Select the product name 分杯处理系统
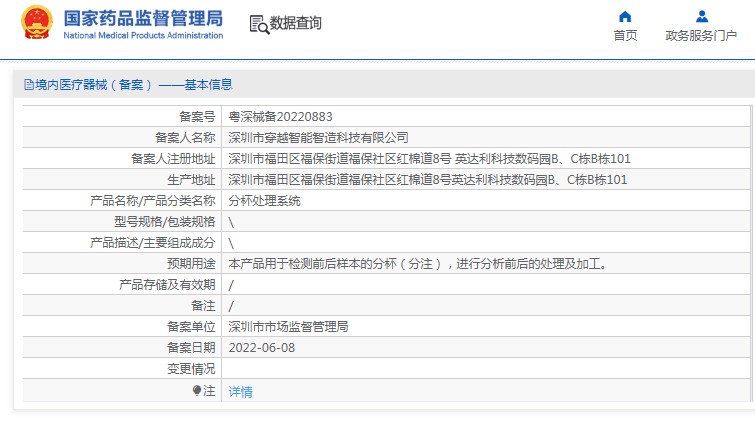Viewport: 755px width, 428px height. pyautogui.click(x=264, y=201)
